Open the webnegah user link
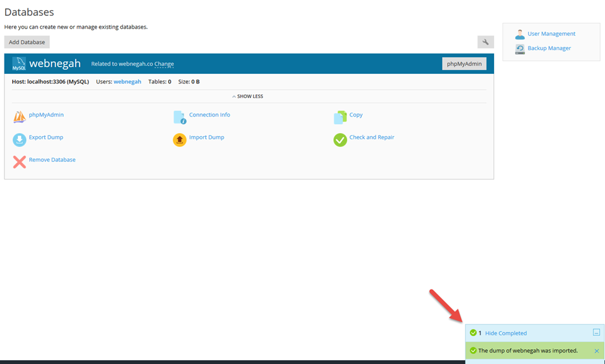 [127, 82]
